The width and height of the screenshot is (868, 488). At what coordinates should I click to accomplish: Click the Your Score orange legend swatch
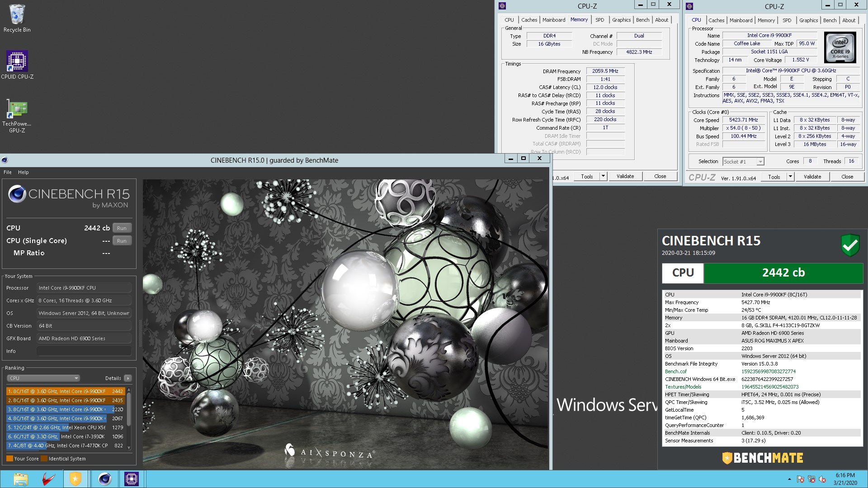pos(9,458)
